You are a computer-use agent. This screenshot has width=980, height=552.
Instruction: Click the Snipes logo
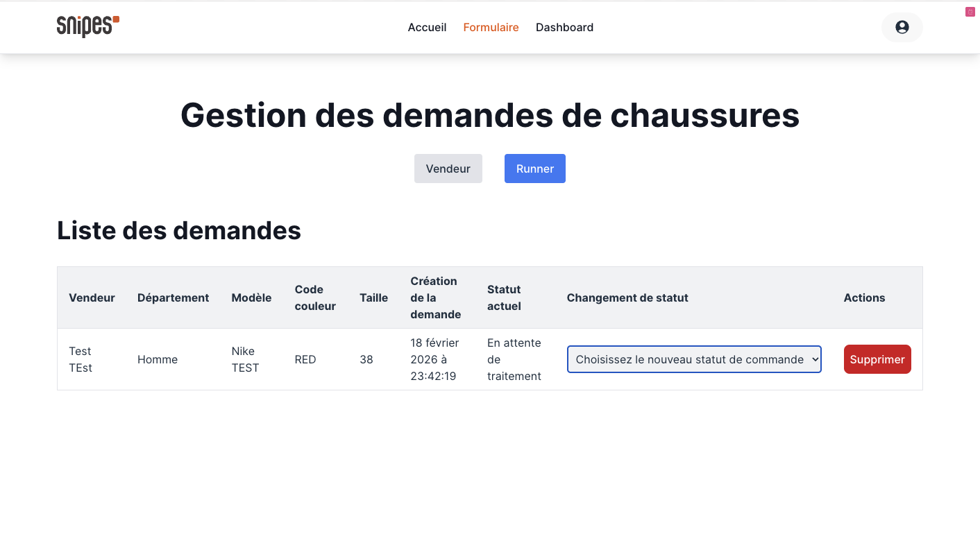point(87,26)
